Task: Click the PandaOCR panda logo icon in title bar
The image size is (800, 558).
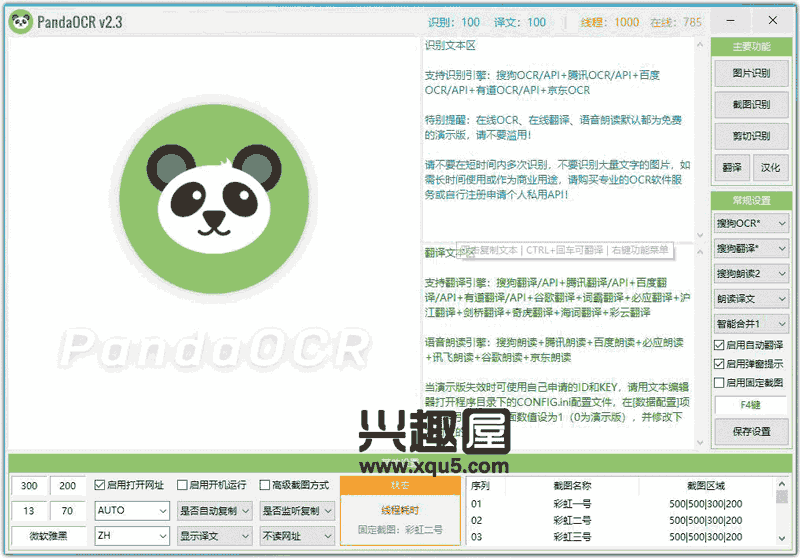Action: (x=21, y=22)
